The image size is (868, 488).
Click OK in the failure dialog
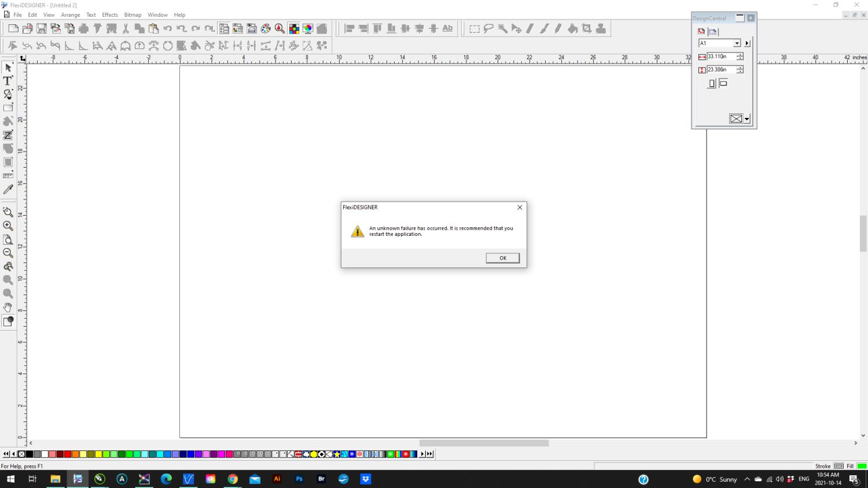502,258
